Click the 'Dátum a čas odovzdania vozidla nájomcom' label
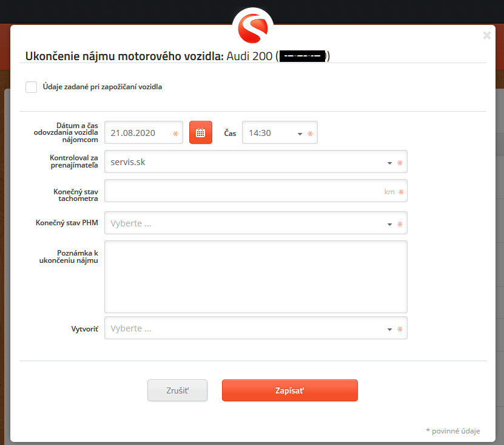504x445 pixels. click(66, 132)
